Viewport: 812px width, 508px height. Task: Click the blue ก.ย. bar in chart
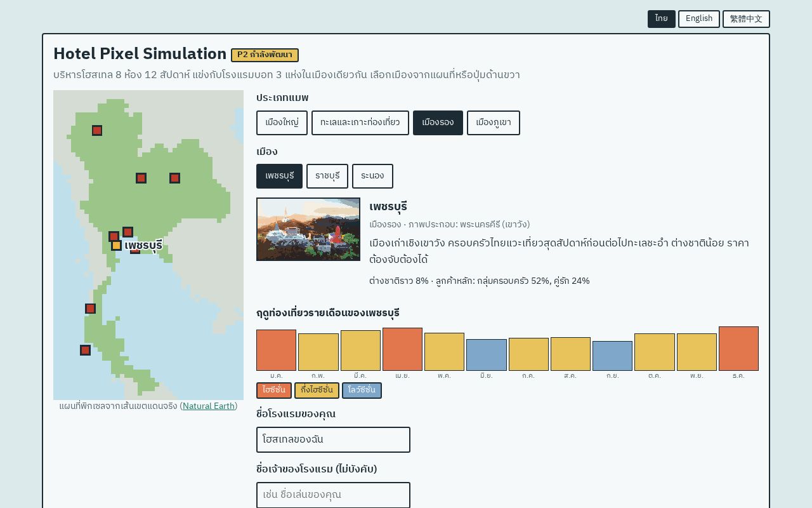click(x=612, y=356)
